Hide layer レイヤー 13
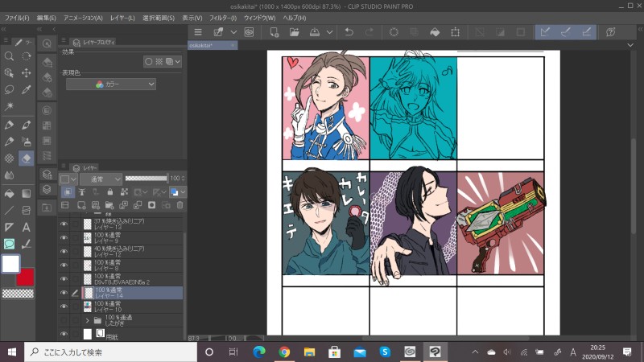The height and width of the screenshot is (362, 644). tap(64, 224)
